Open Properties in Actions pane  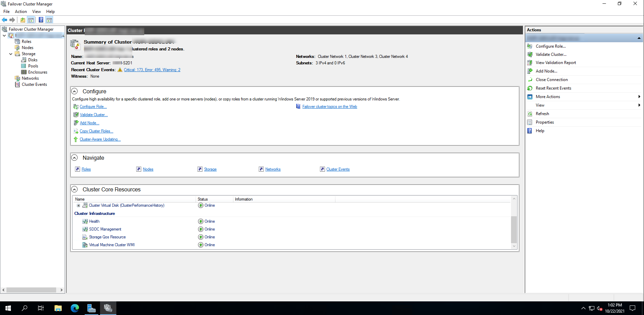[x=545, y=122]
